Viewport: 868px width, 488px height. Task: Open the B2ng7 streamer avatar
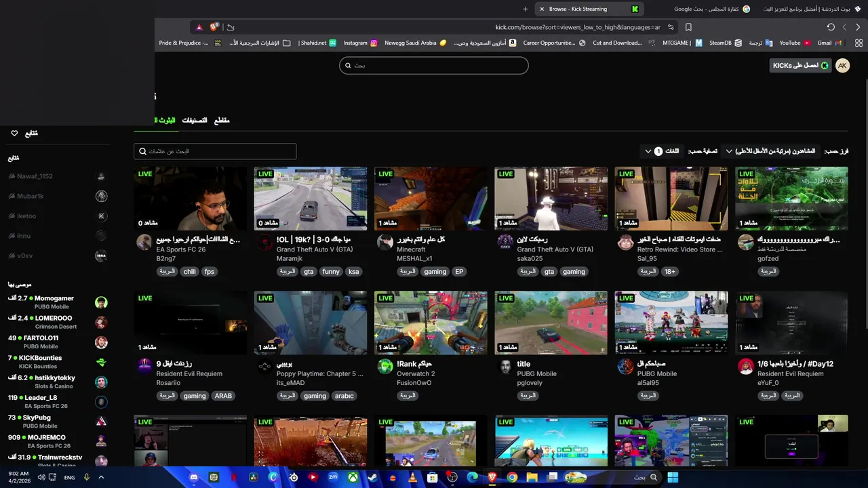tap(144, 243)
